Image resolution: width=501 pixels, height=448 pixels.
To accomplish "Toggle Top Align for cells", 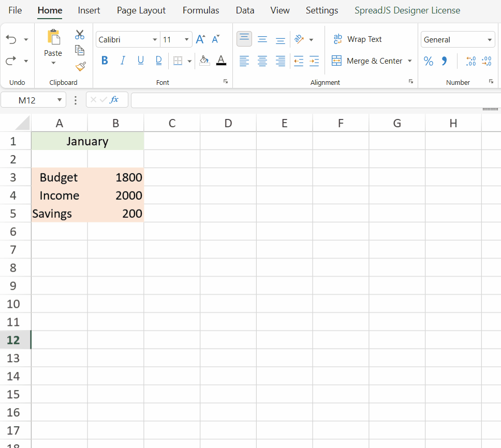I will [244, 39].
